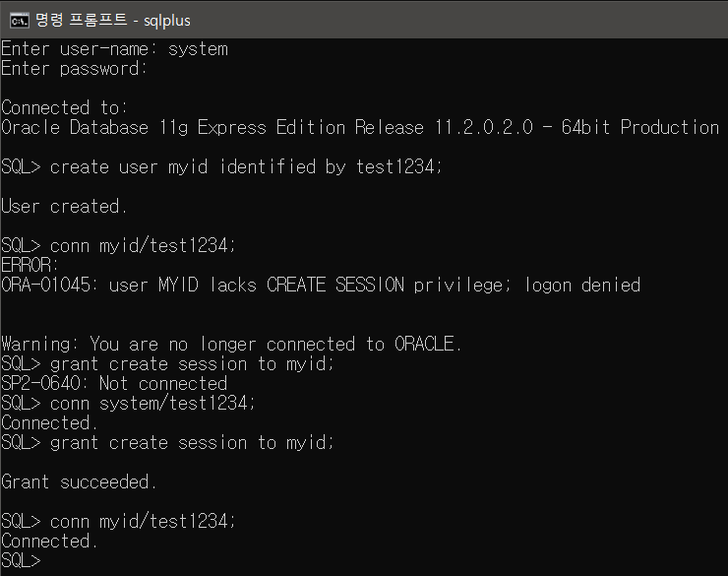
Task: Click the empty 'SQL>' prompt on the last line
Action: click(x=22, y=560)
